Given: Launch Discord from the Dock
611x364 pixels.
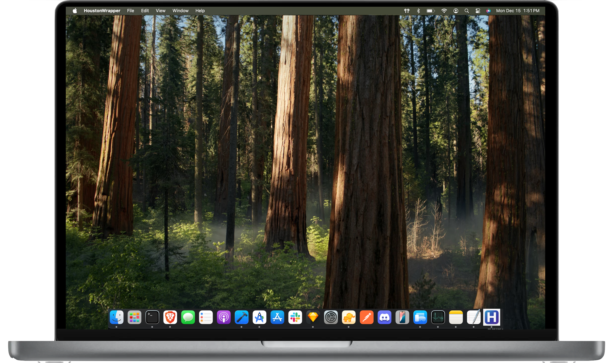Looking at the screenshot, I should (x=385, y=317).
